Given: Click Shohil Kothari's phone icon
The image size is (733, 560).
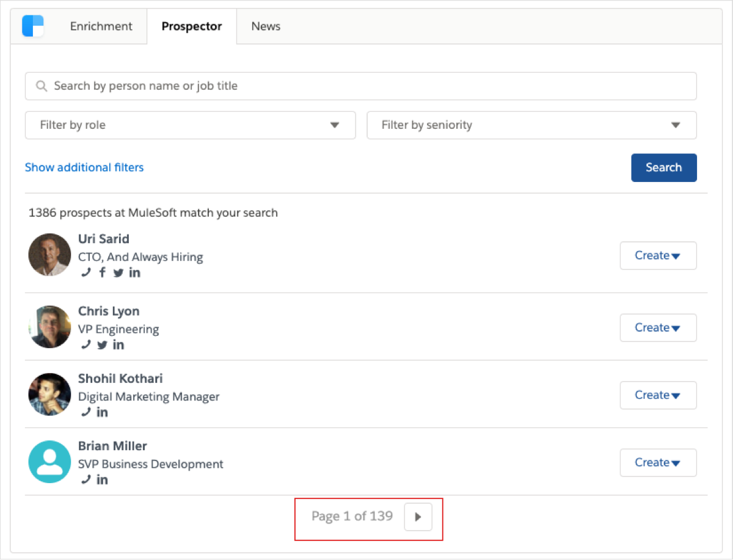Looking at the screenshot, I should point(86,412).
